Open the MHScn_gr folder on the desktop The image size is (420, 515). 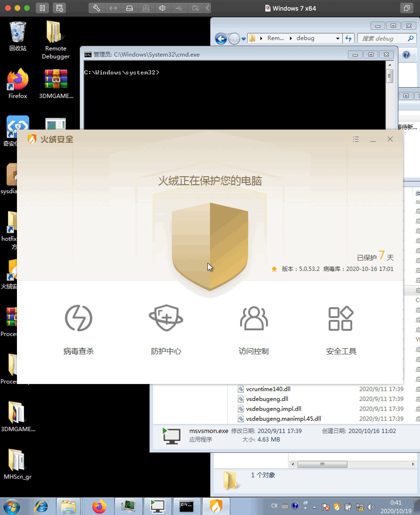tap(17, 464)
